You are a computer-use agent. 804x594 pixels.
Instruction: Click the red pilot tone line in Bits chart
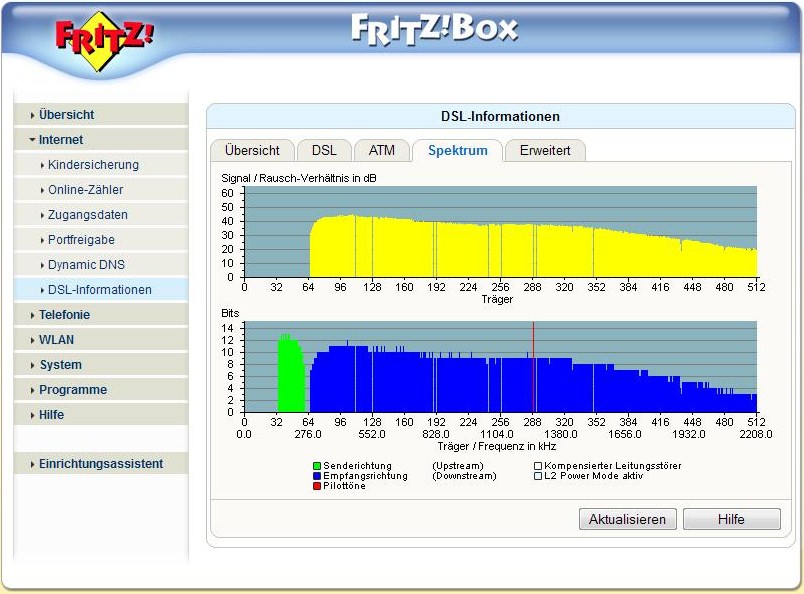[x=533, y=367]
